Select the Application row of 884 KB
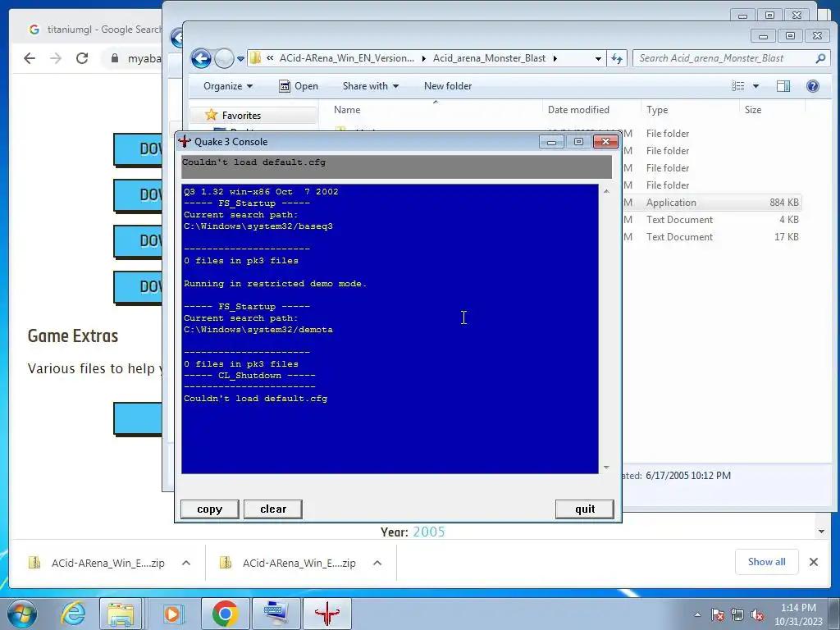 click(x=713, y=203)
